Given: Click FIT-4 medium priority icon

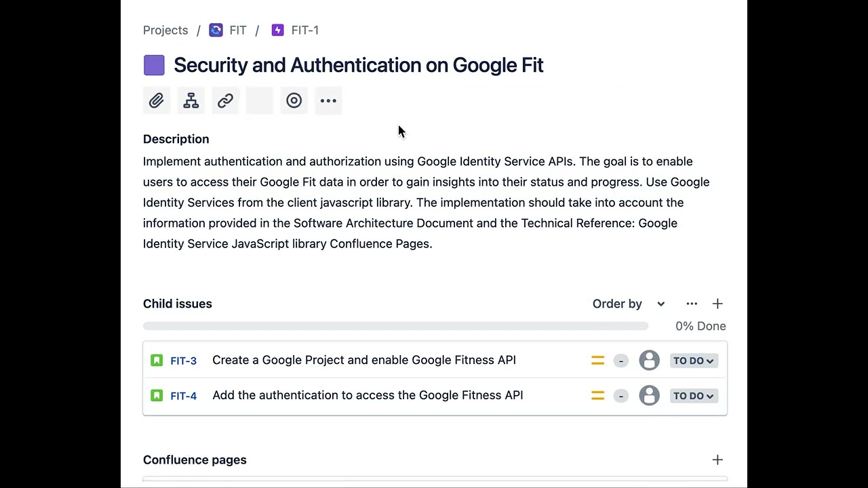Looking at the screenshot, I should point(597,396).
